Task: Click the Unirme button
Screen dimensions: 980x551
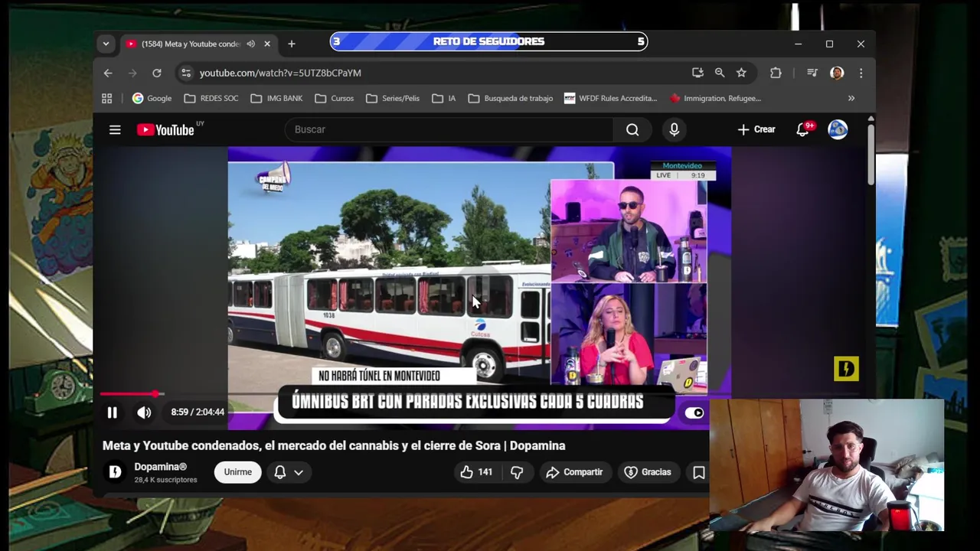Action: (x=237, y=472)
